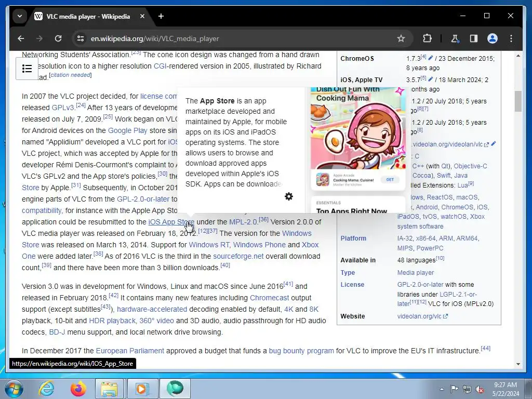Open the Windows Start button
Screen dimensions: 532x399
tap(14, 389)
